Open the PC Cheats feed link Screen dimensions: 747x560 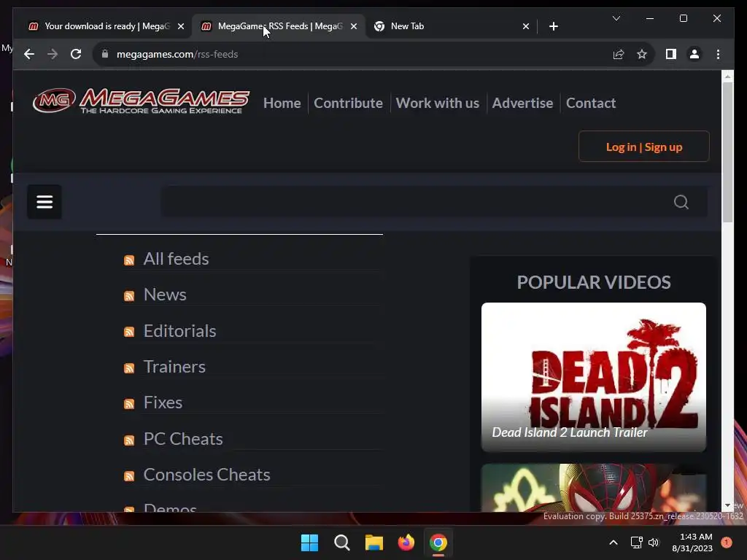[x=183, y=438]
